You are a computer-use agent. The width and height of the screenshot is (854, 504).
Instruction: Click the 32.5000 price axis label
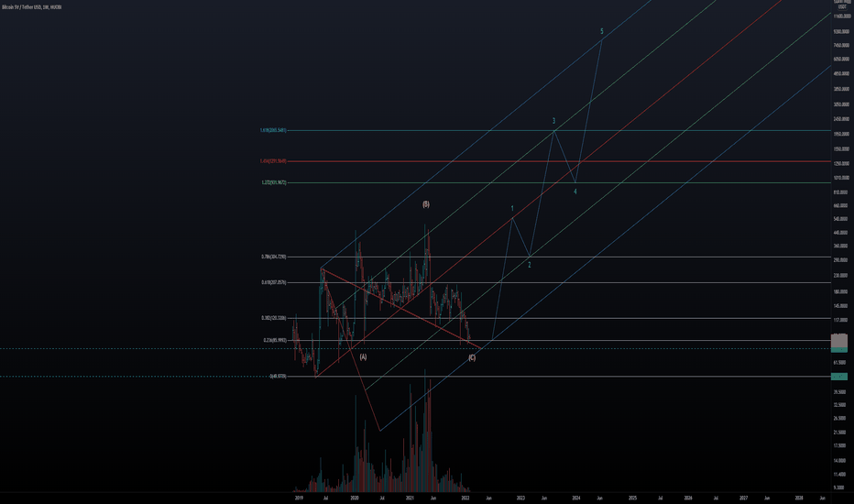(840, 405)
